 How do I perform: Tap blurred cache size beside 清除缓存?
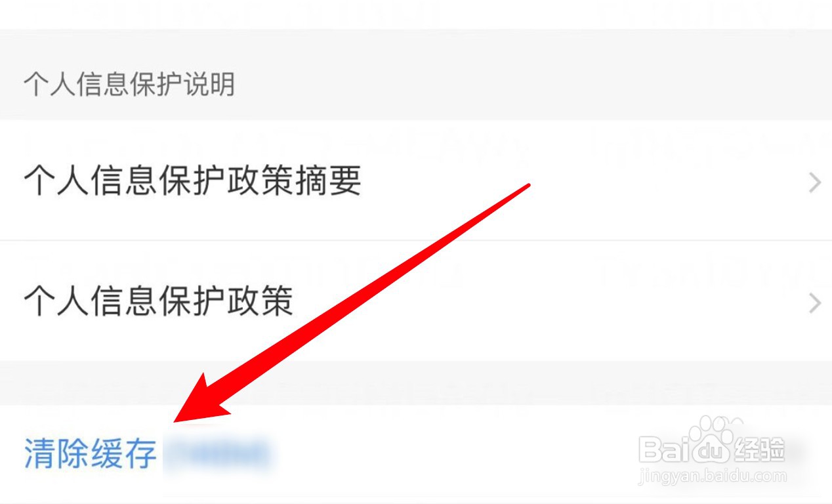tap(217, 453)
